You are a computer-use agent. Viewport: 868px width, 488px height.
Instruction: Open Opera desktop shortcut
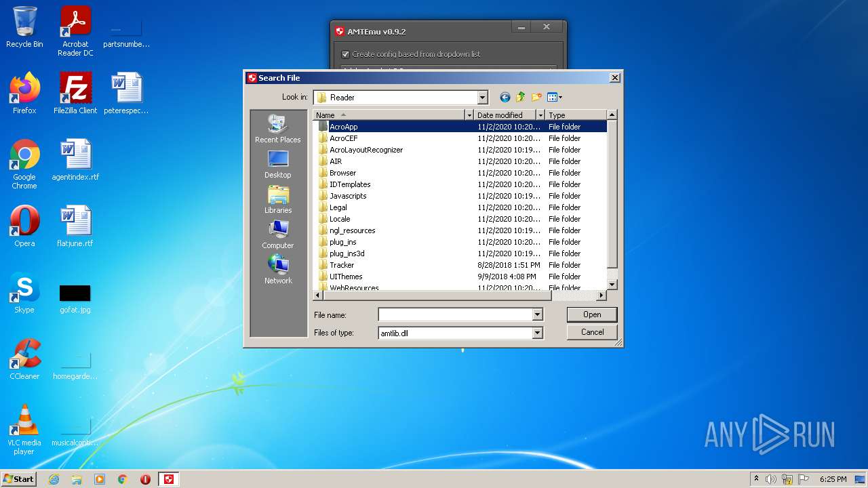(24, 226)
